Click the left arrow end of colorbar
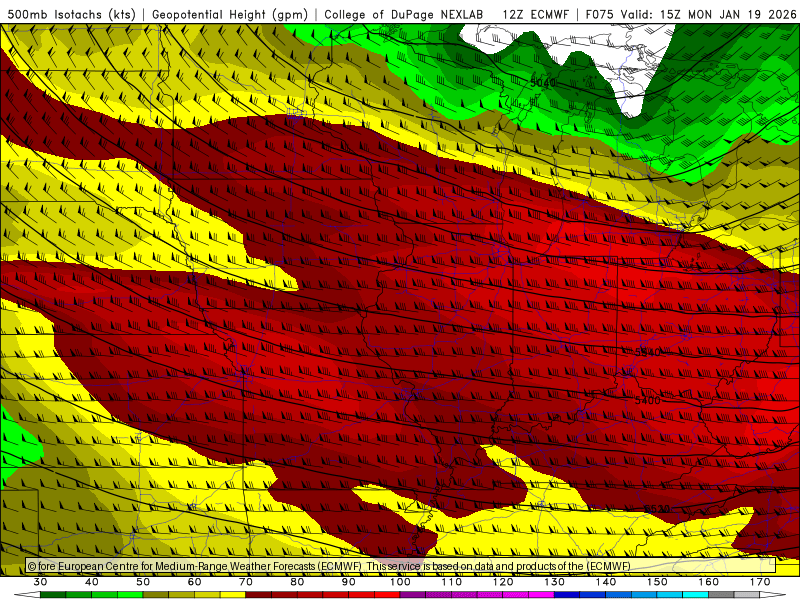The image size is (800, 600). coord(27,595)
